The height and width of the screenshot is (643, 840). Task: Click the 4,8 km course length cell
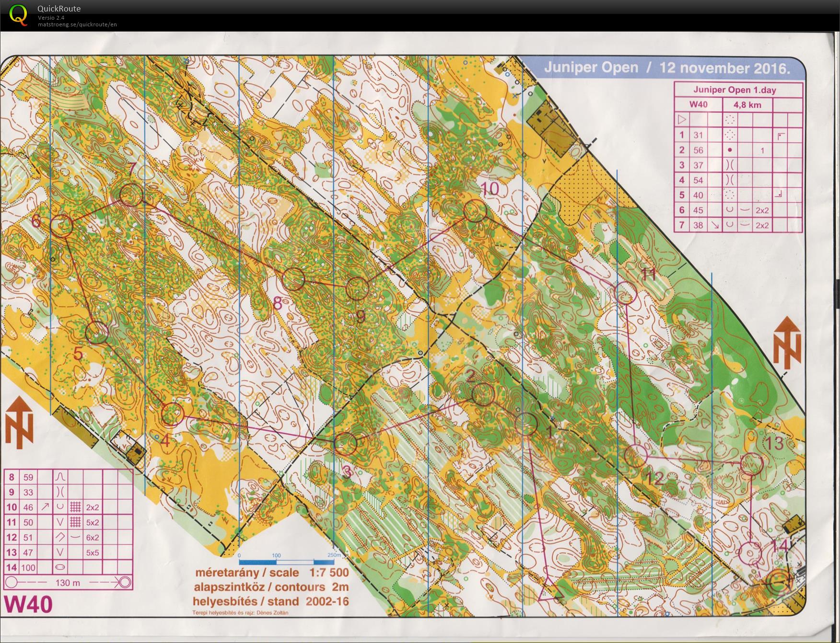pos(747,105)
